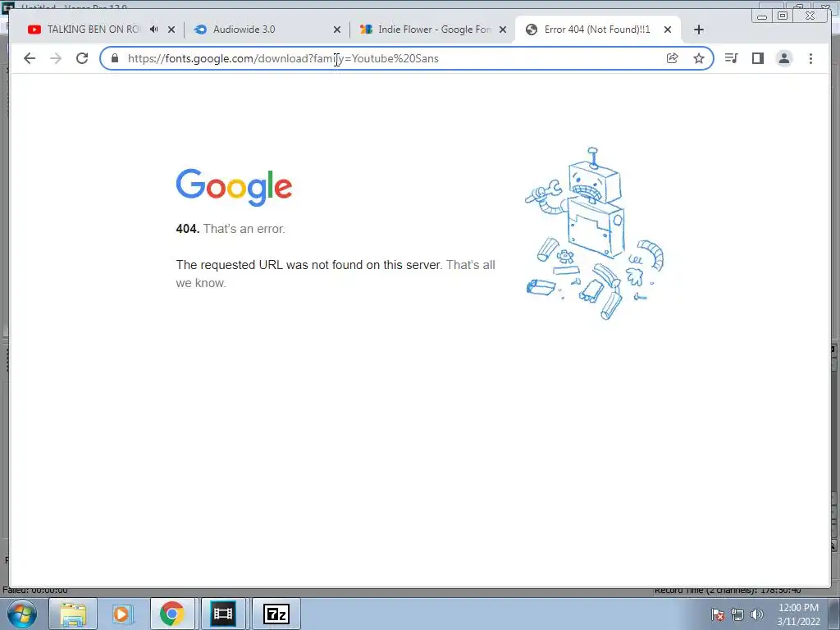Viewport: 840px width, 630px height.
Task: Toggle the Chrome side panel
Action: tap(757, 58)
